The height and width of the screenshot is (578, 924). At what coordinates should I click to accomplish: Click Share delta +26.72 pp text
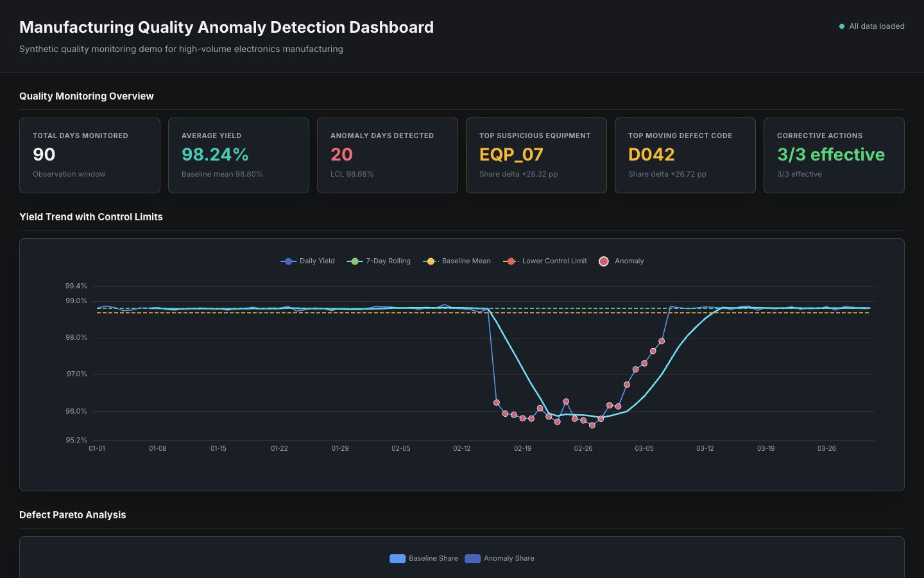tap(667, 174)
